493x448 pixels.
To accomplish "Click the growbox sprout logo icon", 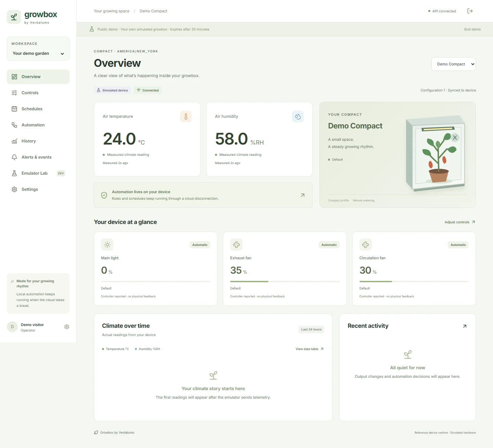I will [x=14, y=17].
